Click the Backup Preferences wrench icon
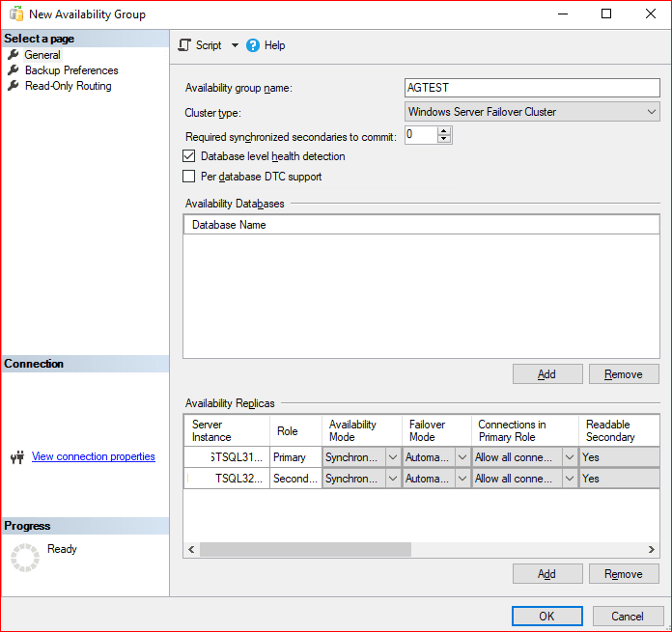The width and height of the screenshot is (672, 632). 14,70
